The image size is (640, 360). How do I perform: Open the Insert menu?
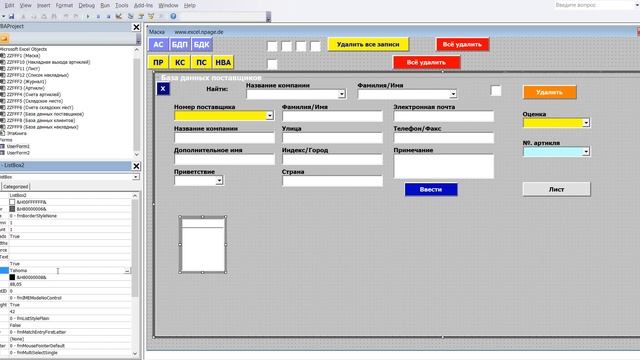pyautogui.click(x=44, y=5)
